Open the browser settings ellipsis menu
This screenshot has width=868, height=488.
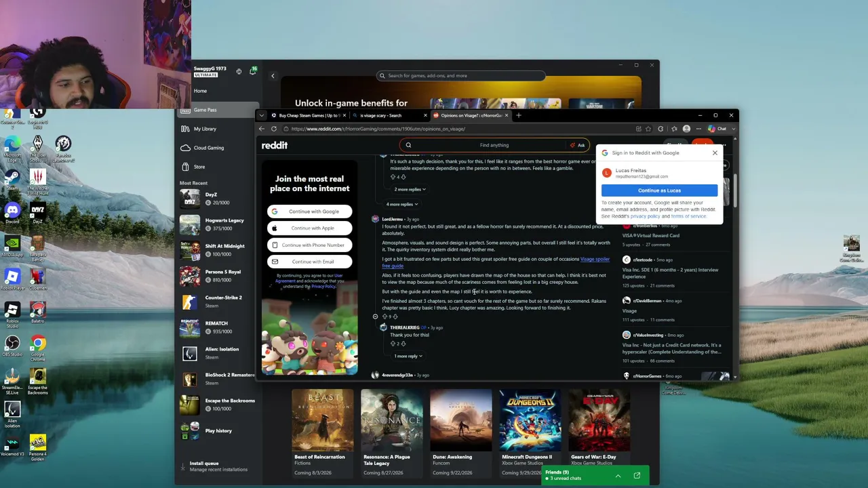pyautogui.click(x=698, y=129)
